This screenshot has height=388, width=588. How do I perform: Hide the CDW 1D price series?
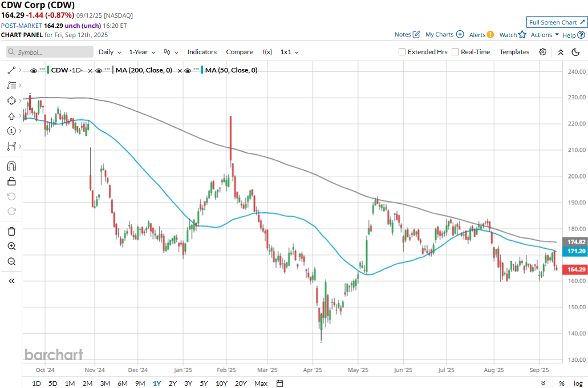click(x=34, y=71)
